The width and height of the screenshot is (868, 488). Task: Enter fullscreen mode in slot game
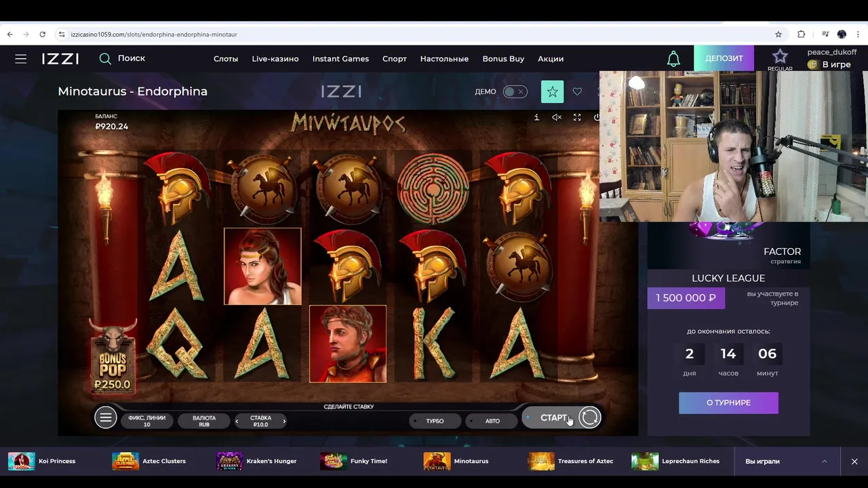point(577,117)
